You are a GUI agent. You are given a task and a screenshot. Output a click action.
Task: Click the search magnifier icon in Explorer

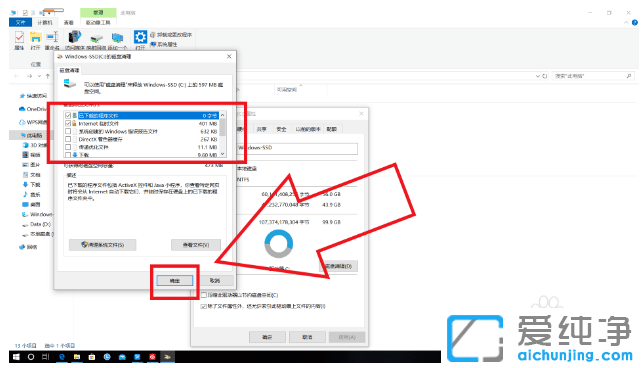point(629,76)
